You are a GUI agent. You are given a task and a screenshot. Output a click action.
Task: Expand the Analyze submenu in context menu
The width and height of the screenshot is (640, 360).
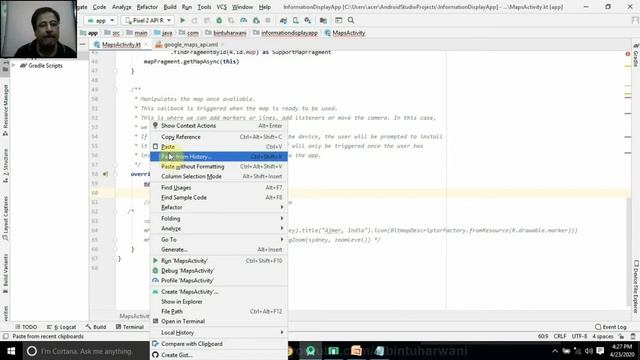(x=219, y=228)
